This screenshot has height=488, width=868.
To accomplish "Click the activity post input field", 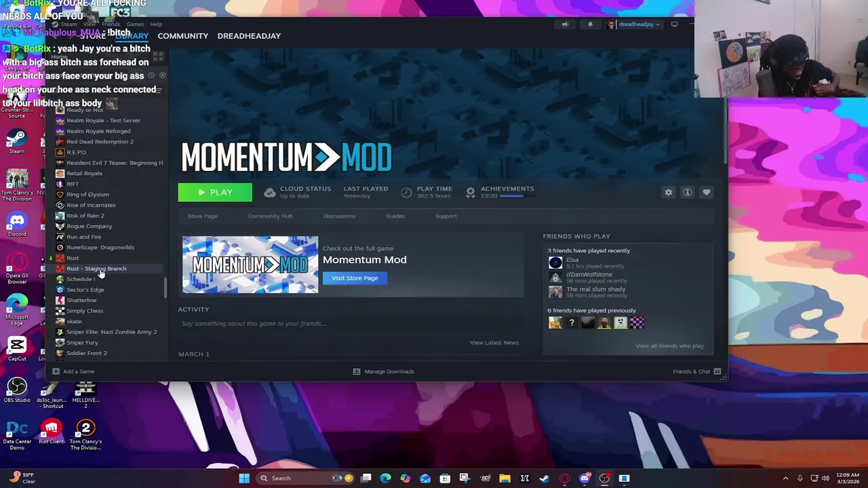I will click(349, 323).
